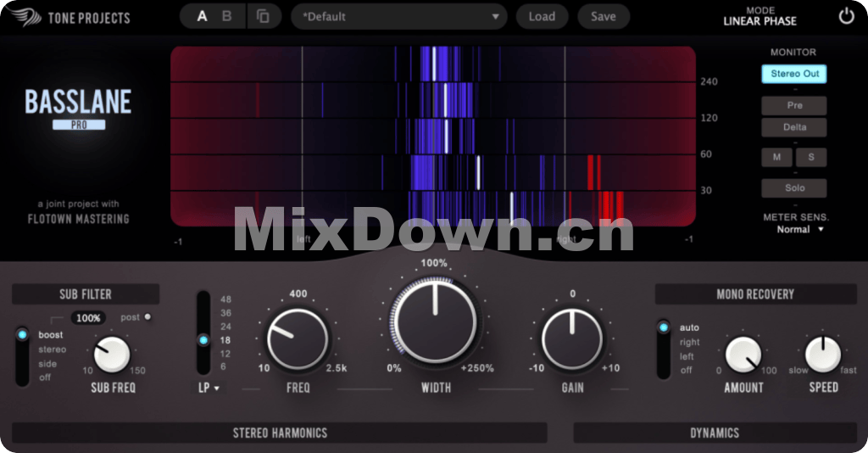This screenshot has width=868, height=453.
Task: Open Meter Sens. Normal dropdown
Action: pos(800,229)
